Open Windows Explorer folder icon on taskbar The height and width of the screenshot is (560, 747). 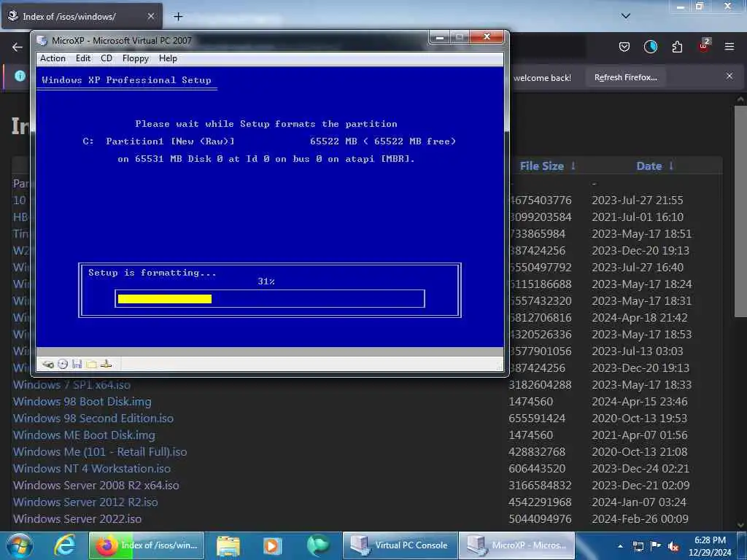point(228,545)
